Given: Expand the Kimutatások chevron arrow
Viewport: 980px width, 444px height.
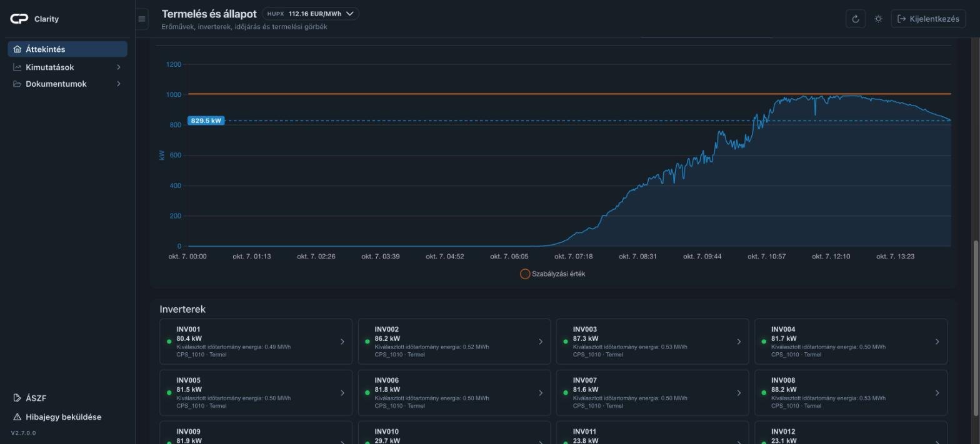Looking at the screenshot, I should tap(119, 67).
